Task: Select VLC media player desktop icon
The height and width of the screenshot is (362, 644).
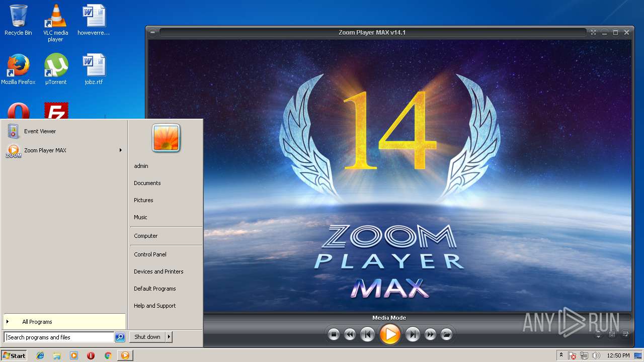Action: 55,23
